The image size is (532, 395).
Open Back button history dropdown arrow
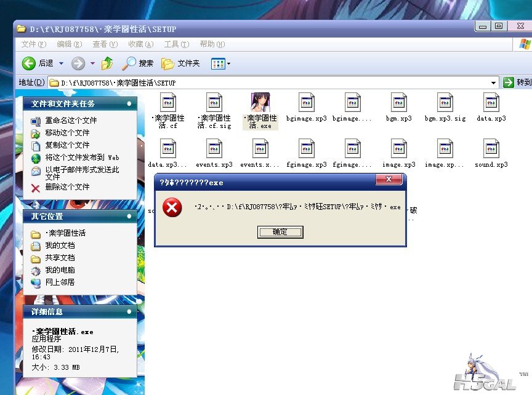[61, 63]
